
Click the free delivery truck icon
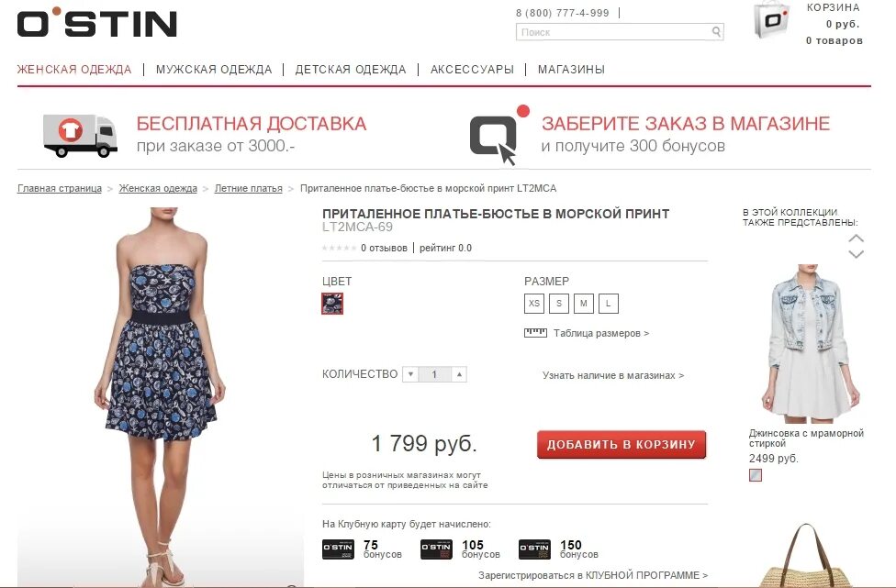(80, 135)
